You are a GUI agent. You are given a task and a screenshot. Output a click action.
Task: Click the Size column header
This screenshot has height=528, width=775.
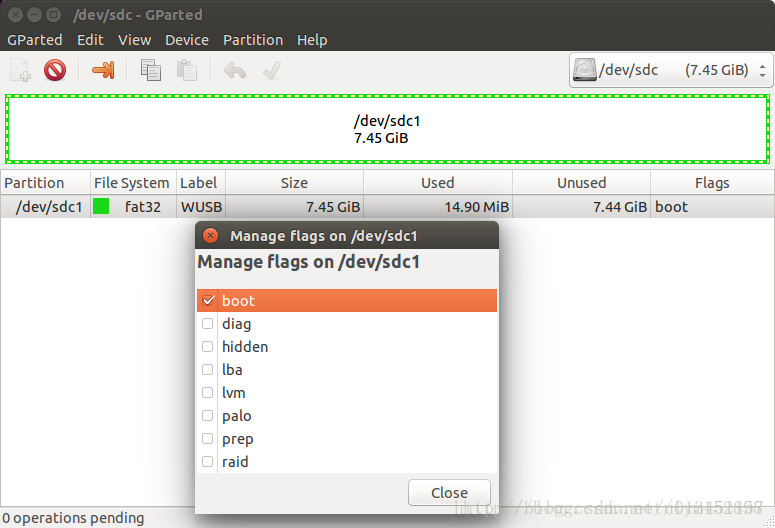tap(295, 182)
